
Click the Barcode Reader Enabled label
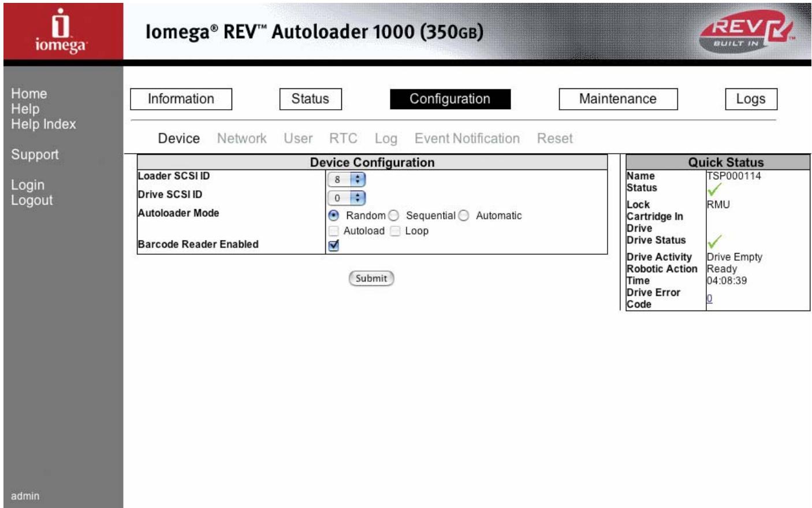pyautogui.click(x=198, y=244)
